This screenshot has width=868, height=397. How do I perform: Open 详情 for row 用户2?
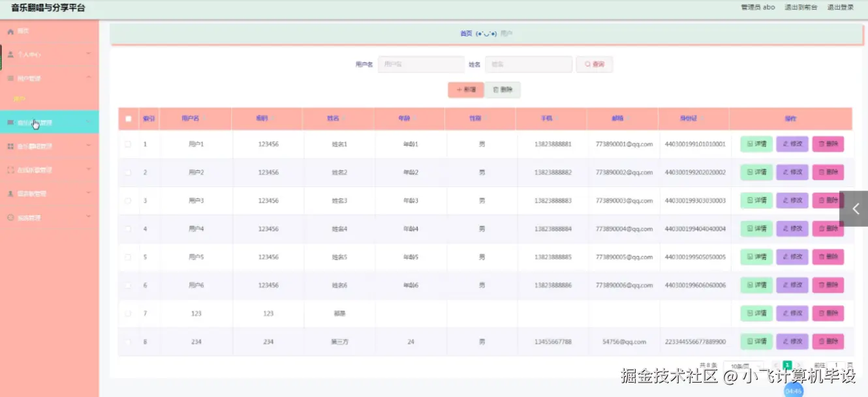756,173
